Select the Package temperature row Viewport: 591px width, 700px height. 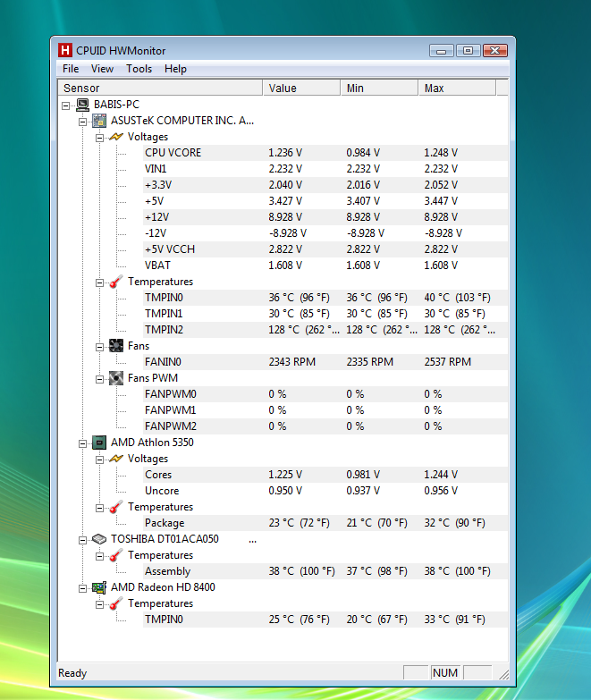point(325,523)
